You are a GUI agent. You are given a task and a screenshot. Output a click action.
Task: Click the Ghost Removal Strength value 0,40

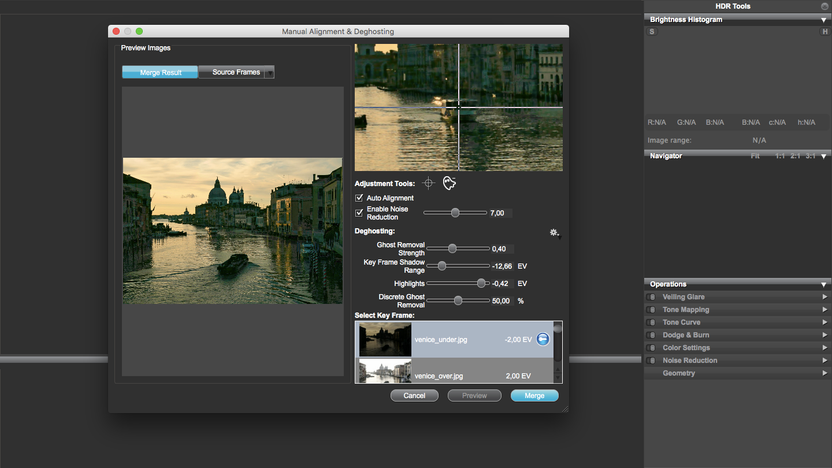click(502, 249)
